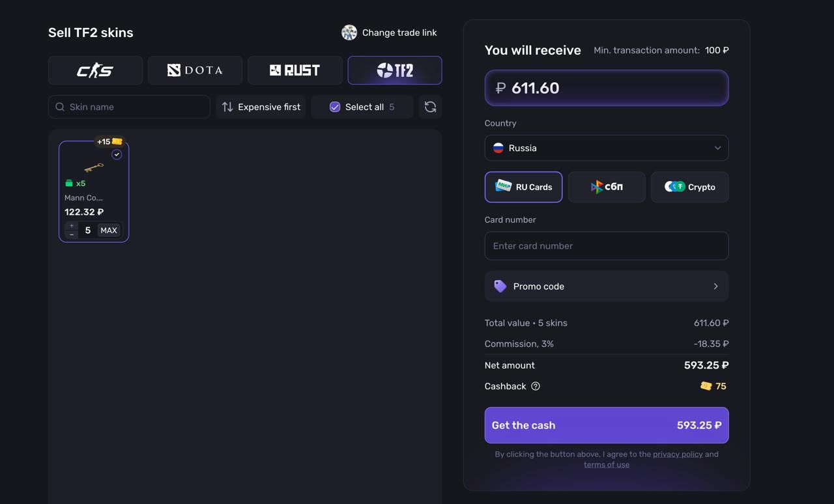Viewport: 834px width, 504px height.
Task: Click the magnifier icon in Skin name field
Action: [x=59, y=106]
